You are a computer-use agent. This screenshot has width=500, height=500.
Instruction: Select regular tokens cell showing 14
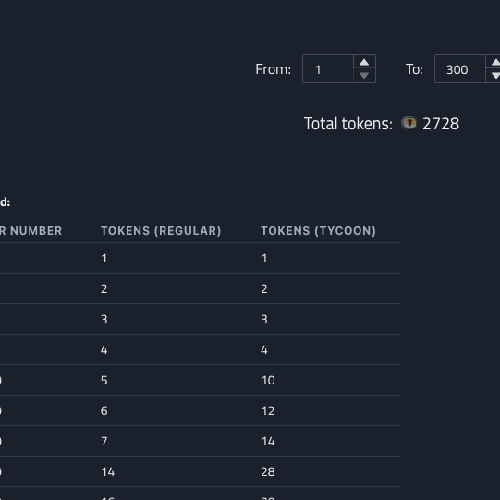108,472
